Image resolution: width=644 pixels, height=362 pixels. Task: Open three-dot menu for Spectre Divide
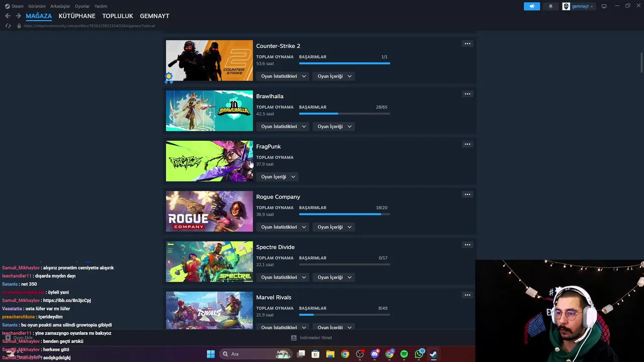point(467,245)
